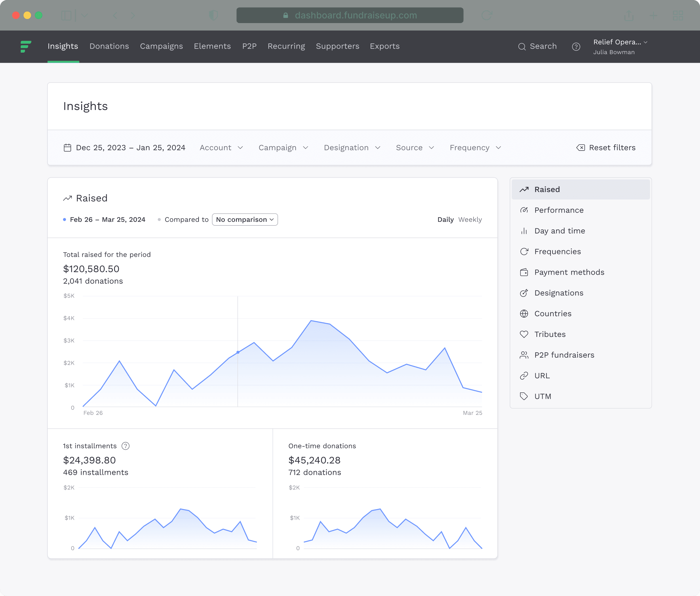Click the URL link chain icon

(524, 376)
